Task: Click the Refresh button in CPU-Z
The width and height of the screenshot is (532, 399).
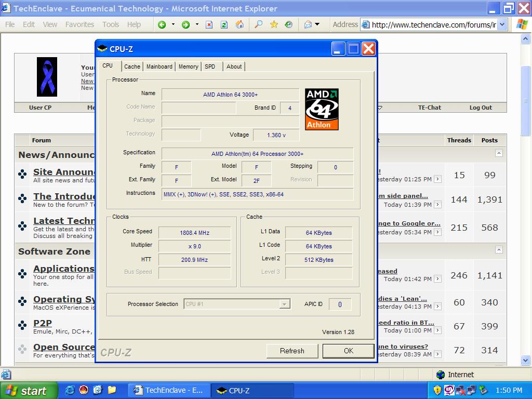Action: [292, 351]
